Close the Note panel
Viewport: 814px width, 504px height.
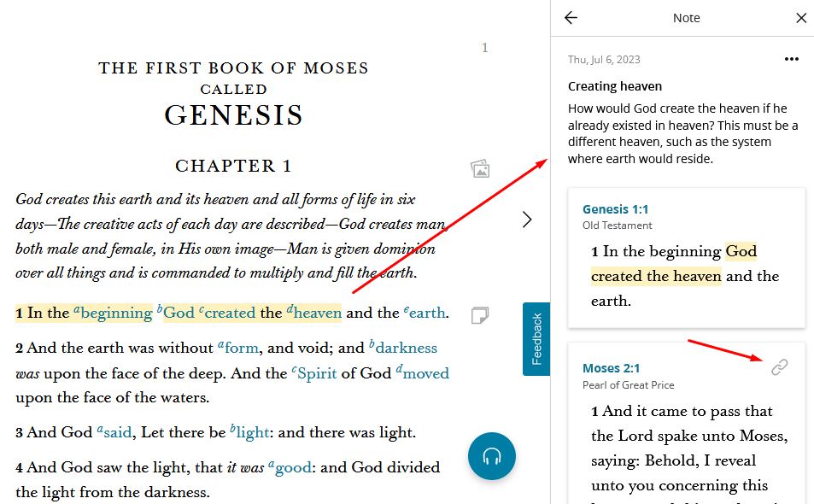tap(801, 18)
